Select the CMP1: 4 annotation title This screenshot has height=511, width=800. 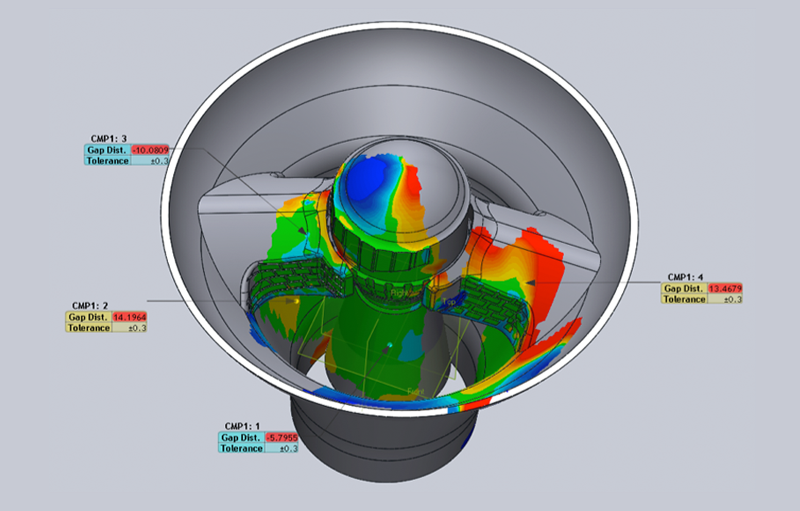click(x=686, y=277)
